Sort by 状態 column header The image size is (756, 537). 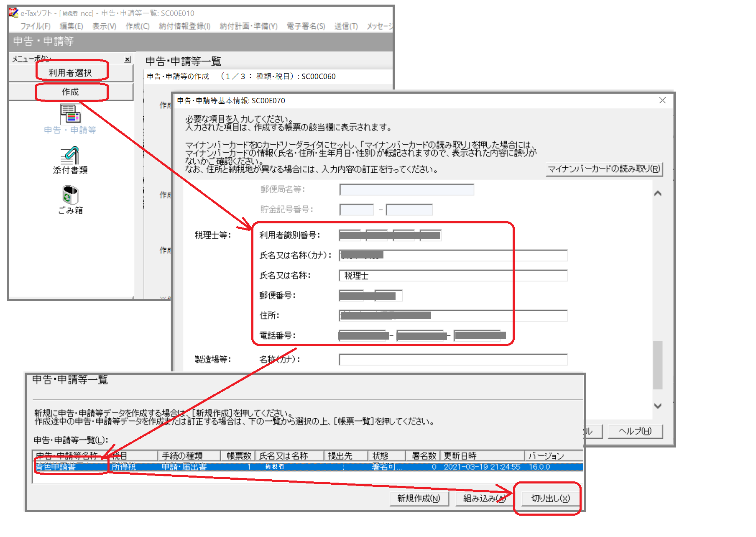[x=387, y=455]
